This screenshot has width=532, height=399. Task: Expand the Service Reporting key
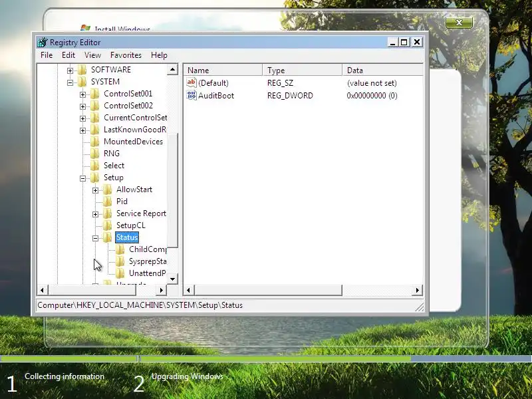(95, 214)
